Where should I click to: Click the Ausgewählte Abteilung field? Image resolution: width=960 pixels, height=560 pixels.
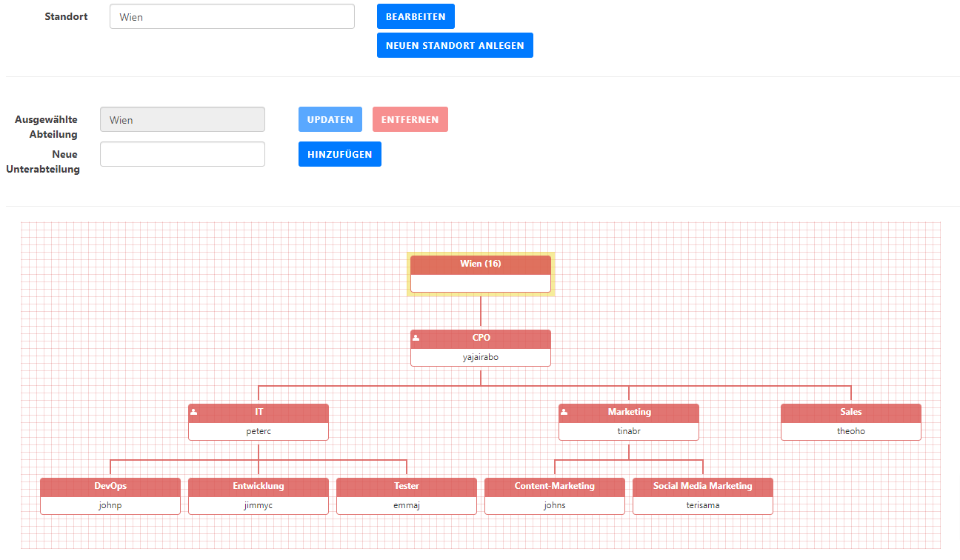click(182, 119)
